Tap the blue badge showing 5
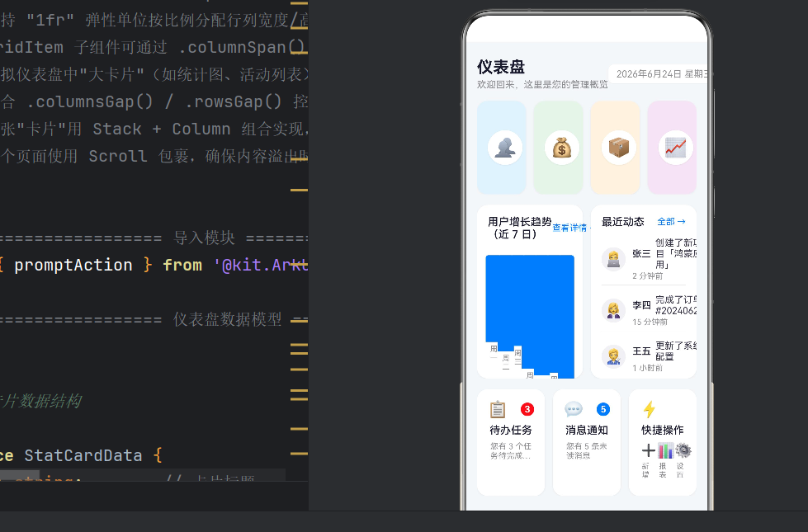This screenshot has width=808, height=532. (603, 409)
